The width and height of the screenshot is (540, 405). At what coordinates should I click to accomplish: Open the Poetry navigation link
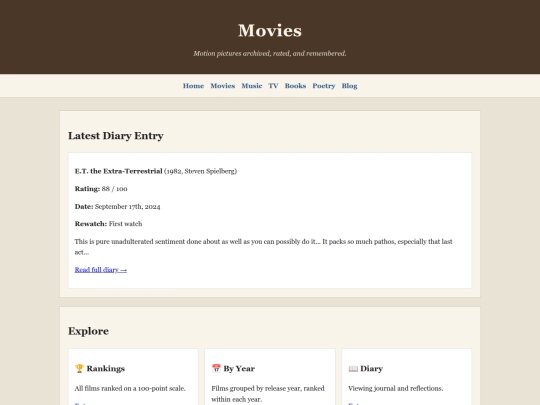324,86
